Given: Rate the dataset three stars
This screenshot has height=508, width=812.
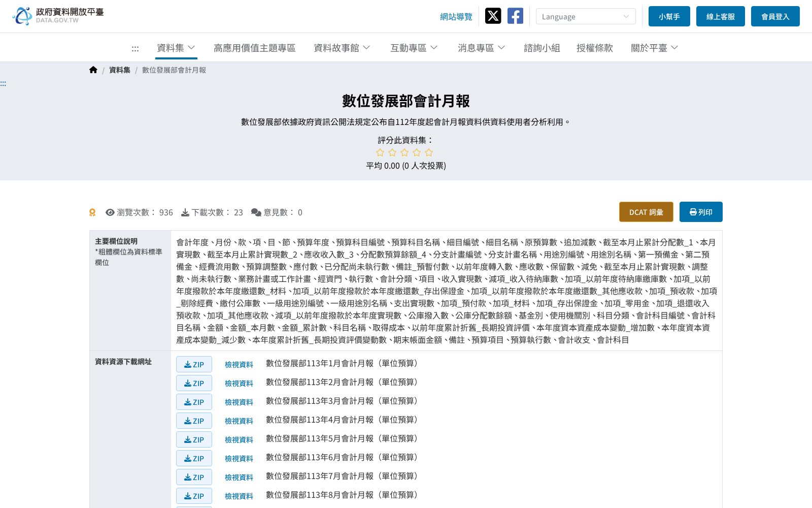Looking at the screenshot, I should [x=404, y=152].
